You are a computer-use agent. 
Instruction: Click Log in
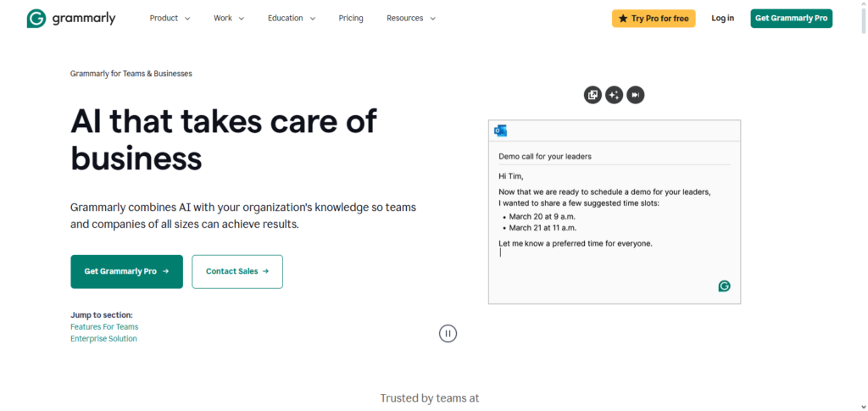(722, 19)
